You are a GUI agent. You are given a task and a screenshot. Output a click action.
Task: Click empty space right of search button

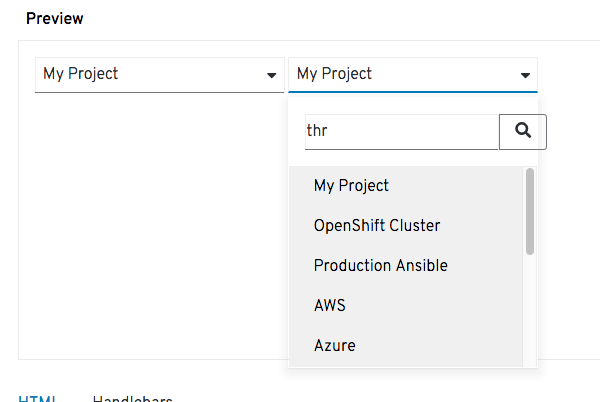(x=572, y=131)
